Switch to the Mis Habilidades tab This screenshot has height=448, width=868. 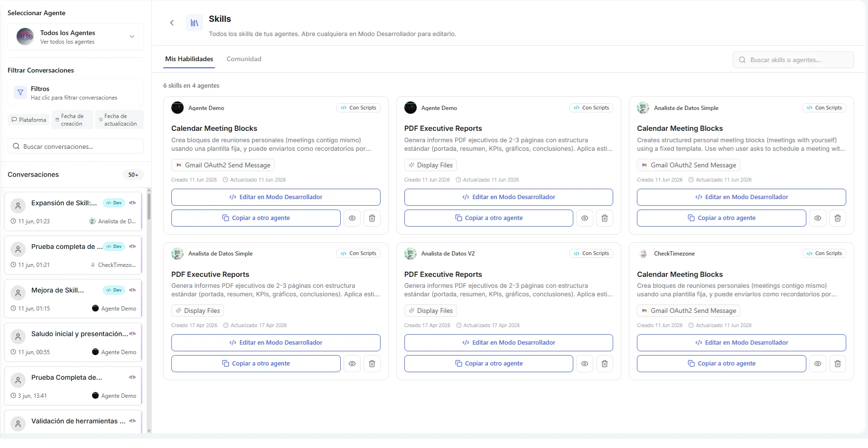pos(189,59)
